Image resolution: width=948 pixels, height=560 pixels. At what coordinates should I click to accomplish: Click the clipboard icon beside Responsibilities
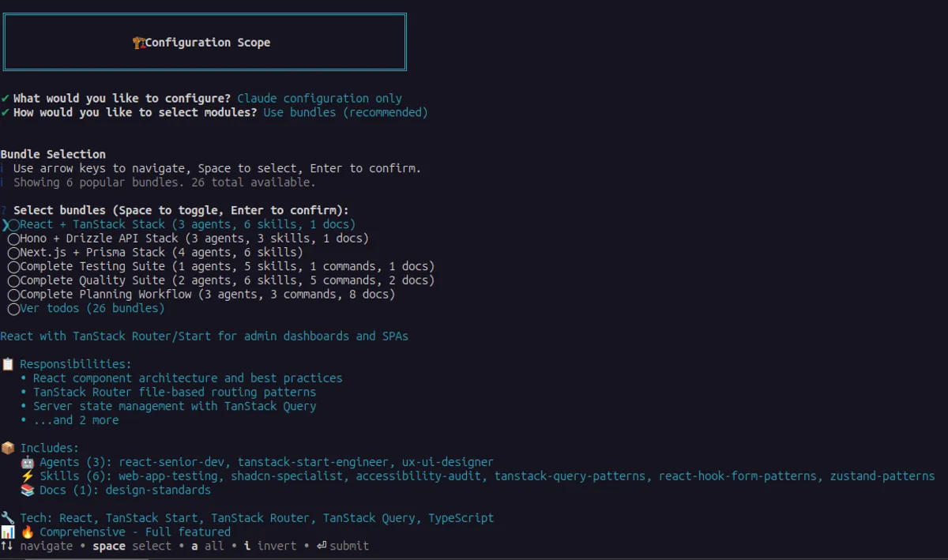[x=6, y=363]
